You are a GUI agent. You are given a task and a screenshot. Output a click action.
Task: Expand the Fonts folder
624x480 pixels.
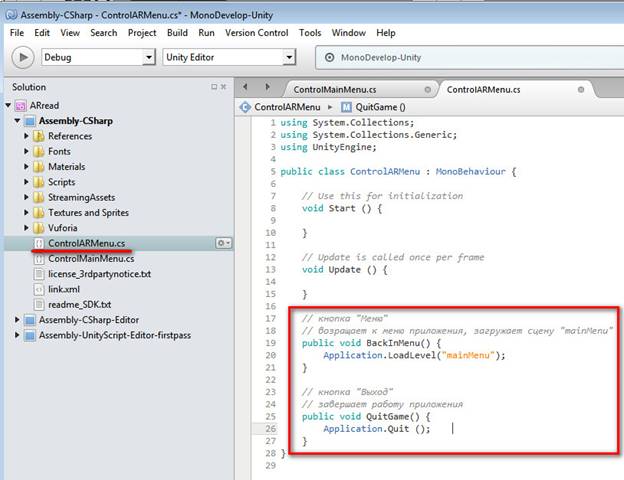click(26, 151)
